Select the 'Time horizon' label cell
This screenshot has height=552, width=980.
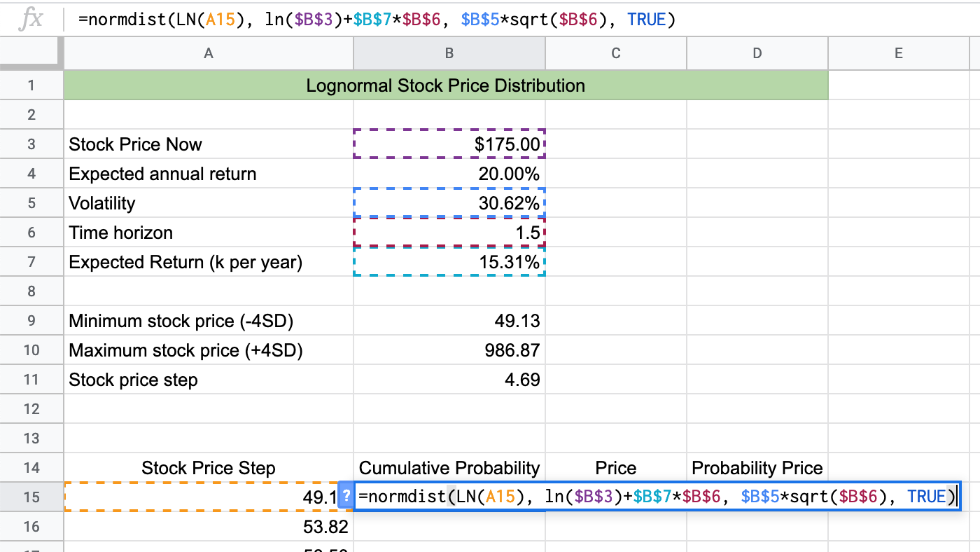point(209,233)
